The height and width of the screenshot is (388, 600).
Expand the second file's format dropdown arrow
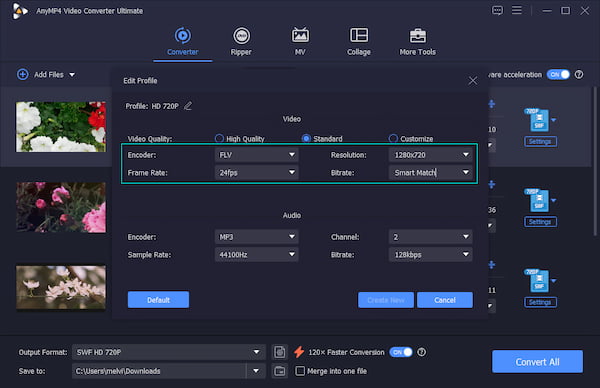pyautogui.click(x=553, y=200)
